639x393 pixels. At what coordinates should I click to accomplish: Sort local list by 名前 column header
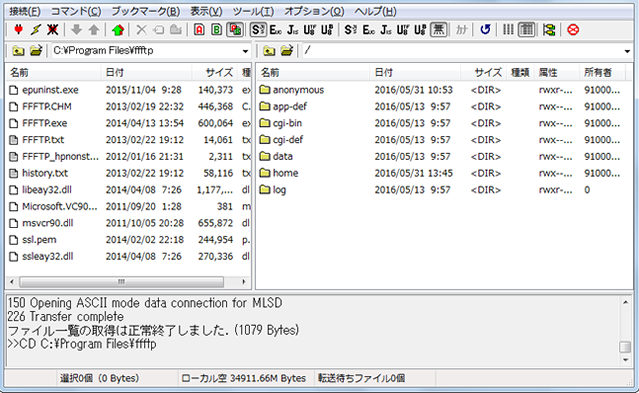53,73
